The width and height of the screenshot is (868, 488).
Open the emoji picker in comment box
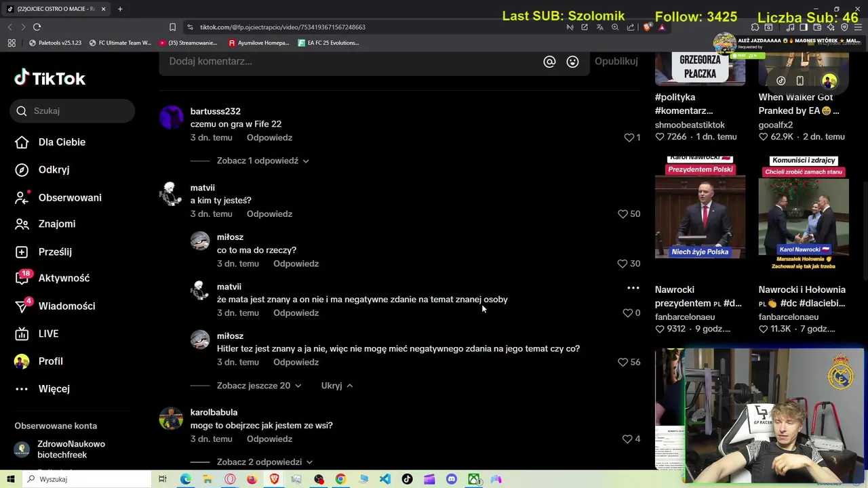tap(572, 61)
